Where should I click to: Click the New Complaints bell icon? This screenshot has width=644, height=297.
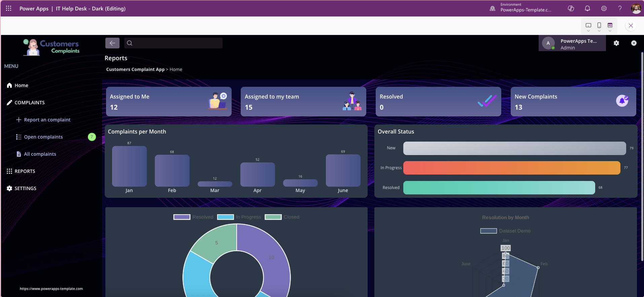pyautogui.click(x=622, y=101)
